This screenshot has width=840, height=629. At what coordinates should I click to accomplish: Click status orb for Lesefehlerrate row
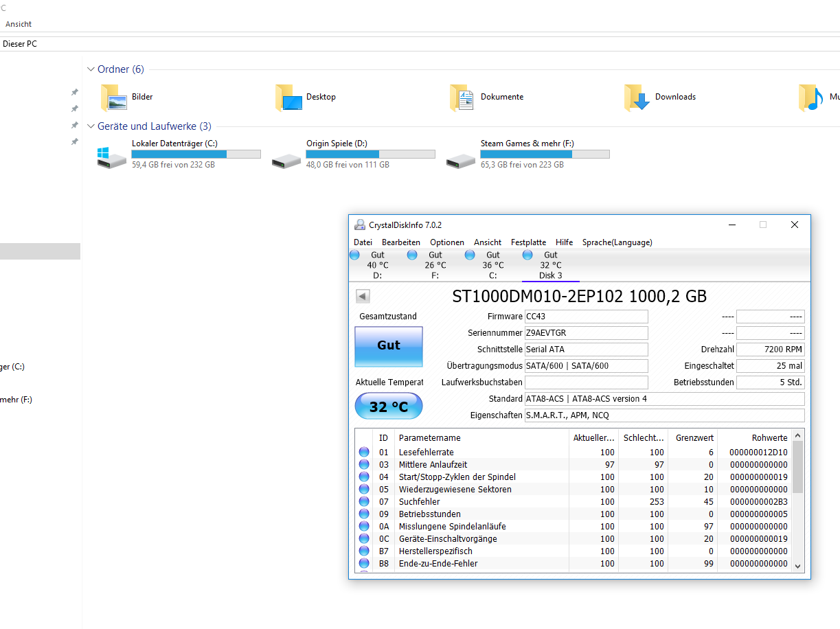point(364,452)
